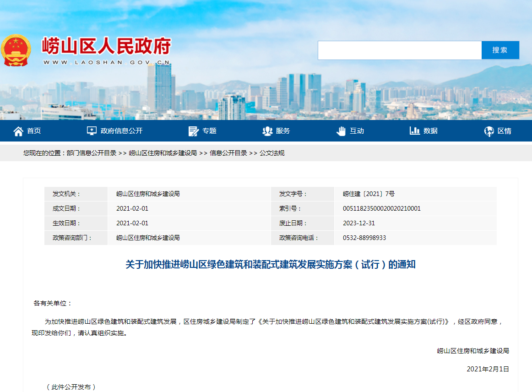The height and width of the screenshot is (392, 532).
Task: Click the national emblem logo
Action: coord(16,50)
